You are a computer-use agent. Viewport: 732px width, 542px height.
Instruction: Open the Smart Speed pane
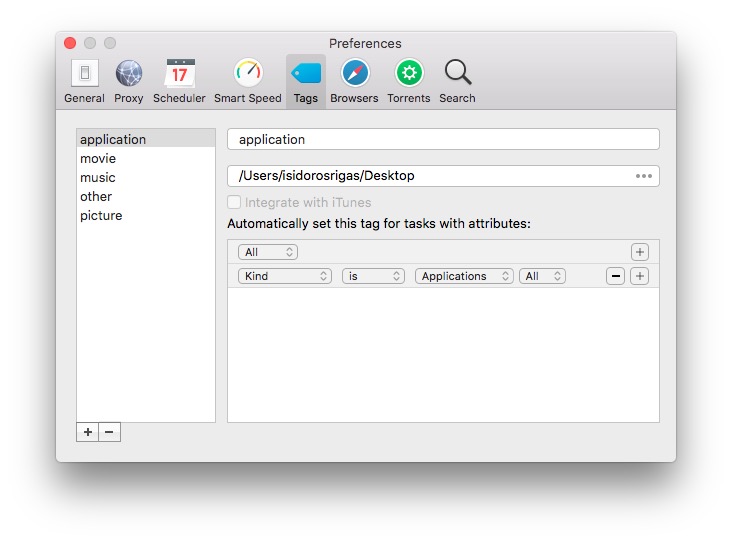[247, 80]
